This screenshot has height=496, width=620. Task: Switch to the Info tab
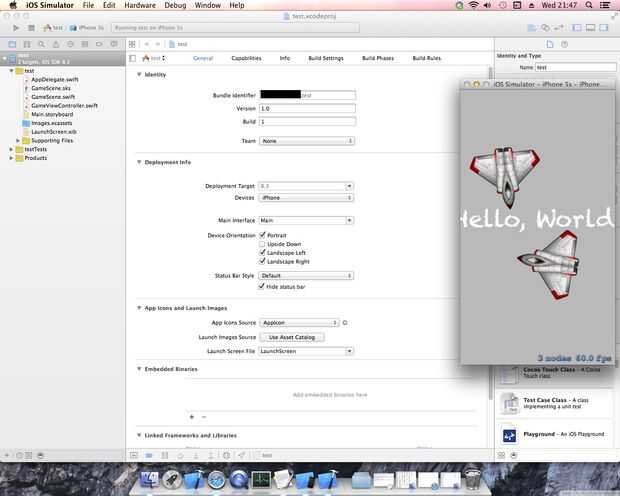click(x=285, y=58)
